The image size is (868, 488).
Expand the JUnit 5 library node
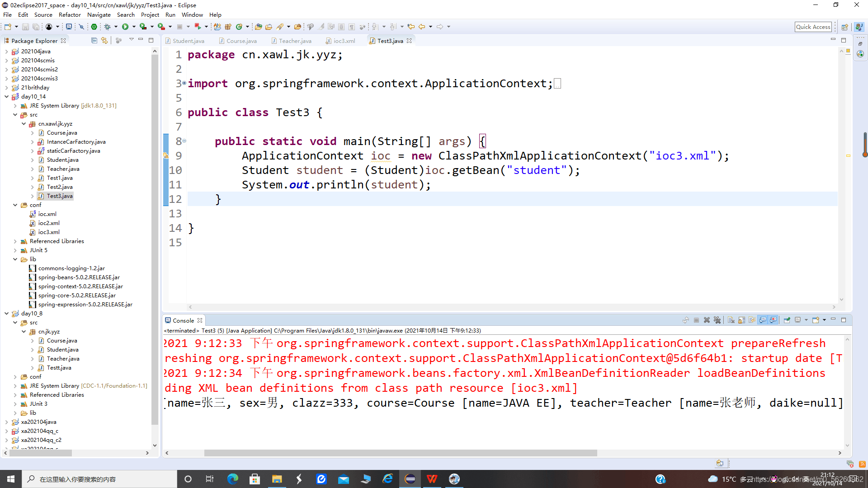[15, 250]
